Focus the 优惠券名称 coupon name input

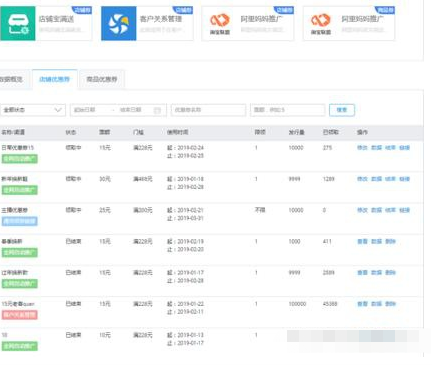[x=208, y=110]
